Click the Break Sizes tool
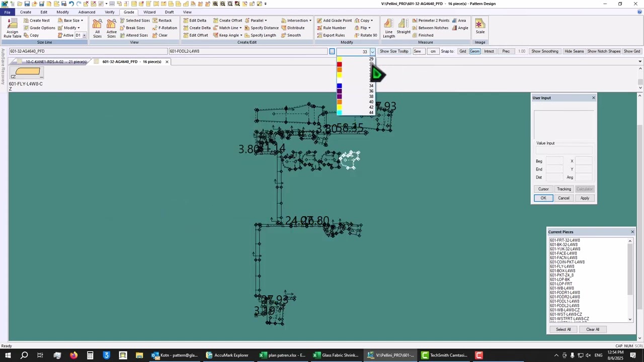 pos(132,28)
